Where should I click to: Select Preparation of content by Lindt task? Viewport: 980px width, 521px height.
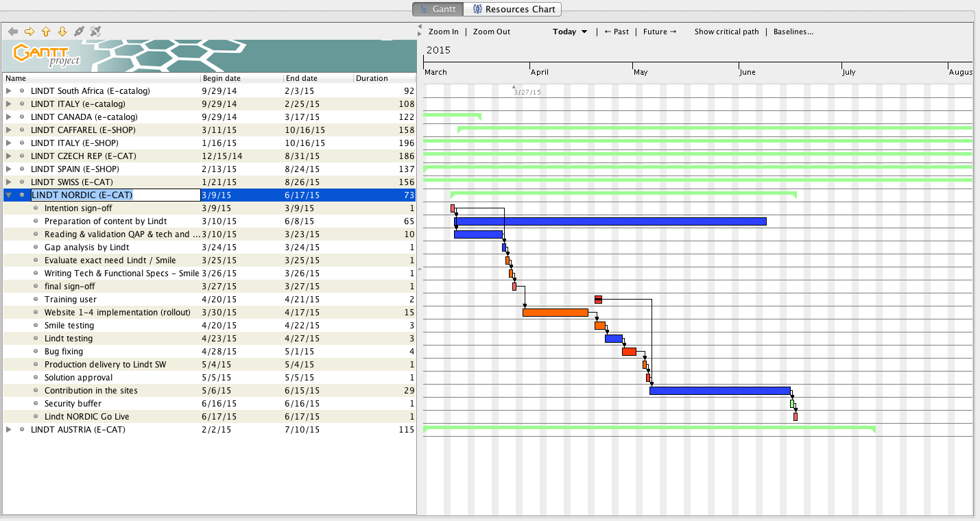(209, 221)
